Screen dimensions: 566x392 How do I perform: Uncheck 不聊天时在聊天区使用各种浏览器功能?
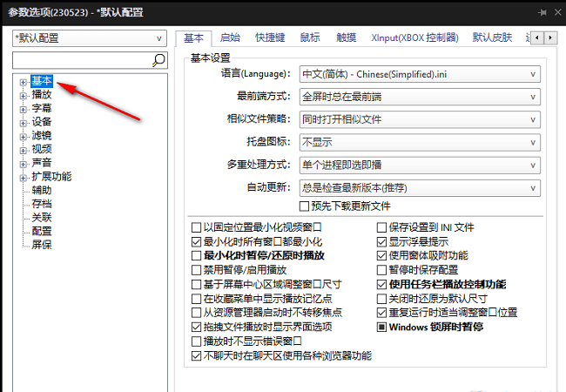[x=196, y=356]
